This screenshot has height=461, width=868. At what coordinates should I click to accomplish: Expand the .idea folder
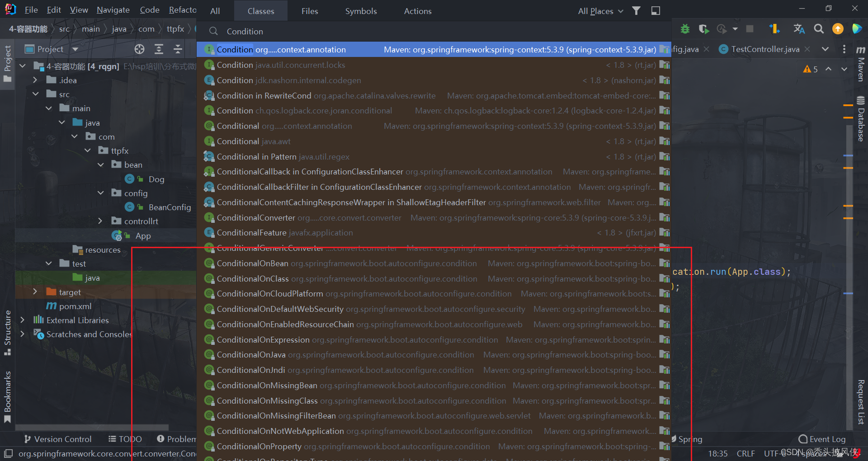pos(35,80)
